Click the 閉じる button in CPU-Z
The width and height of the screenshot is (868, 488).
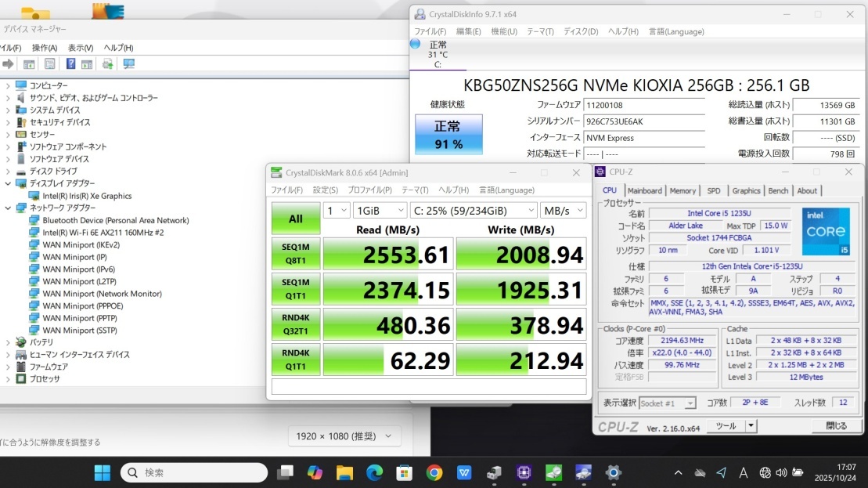tap(836, 426)
